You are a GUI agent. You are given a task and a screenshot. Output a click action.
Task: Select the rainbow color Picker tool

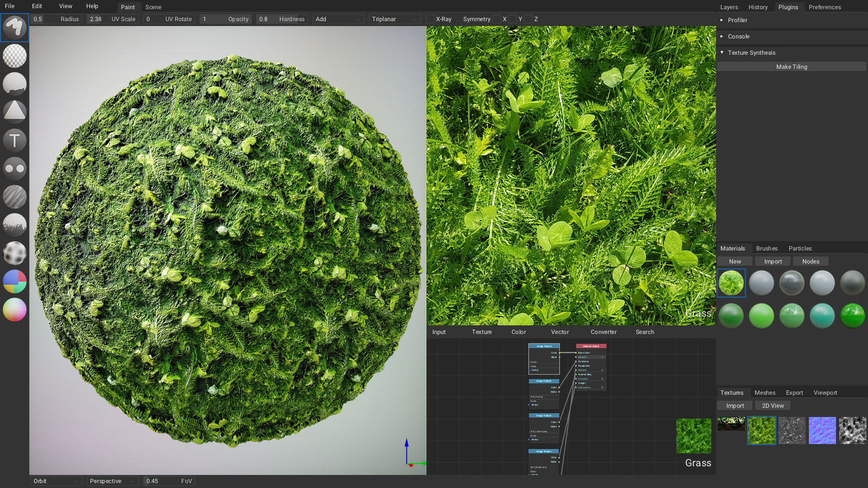click(x=15, y=310)
